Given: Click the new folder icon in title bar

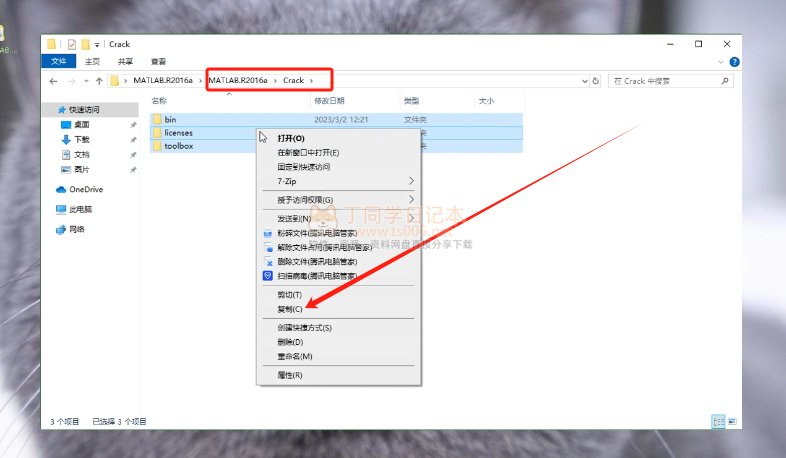Looking at the screenshot, I should (x=86, y=44).
